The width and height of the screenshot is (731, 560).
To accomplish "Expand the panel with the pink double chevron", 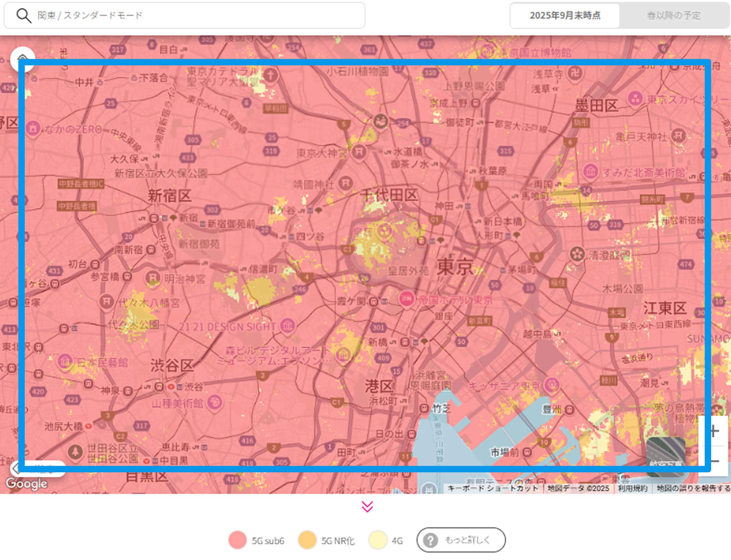I will point(367,506).
